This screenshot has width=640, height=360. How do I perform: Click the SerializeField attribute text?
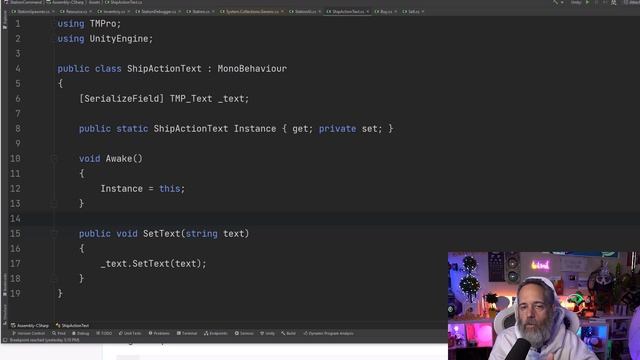click(x=121, y=99)
